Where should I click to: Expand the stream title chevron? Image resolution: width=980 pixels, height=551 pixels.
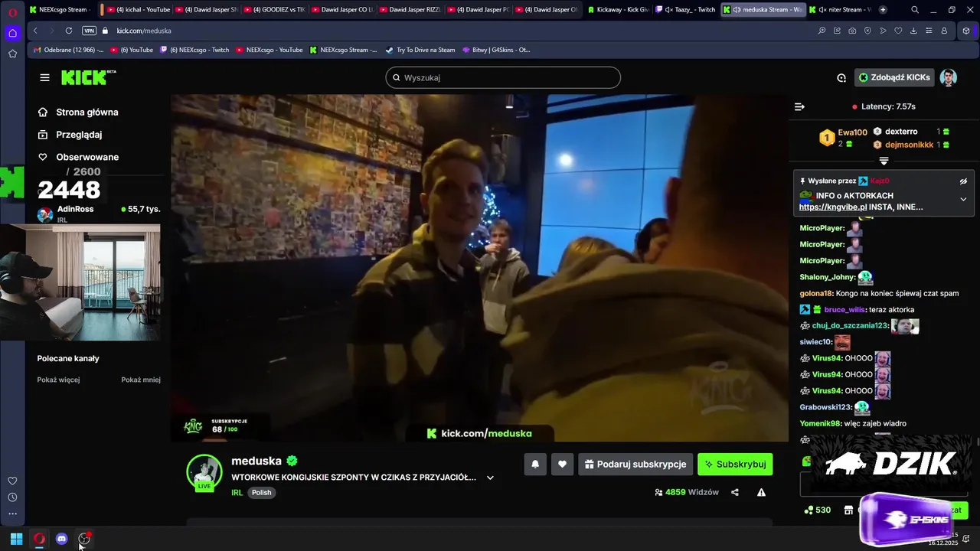coord(490,478)
